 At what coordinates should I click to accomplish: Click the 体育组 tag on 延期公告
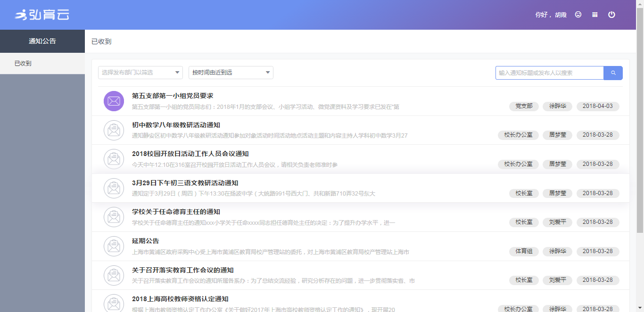[x=524, y=251]
